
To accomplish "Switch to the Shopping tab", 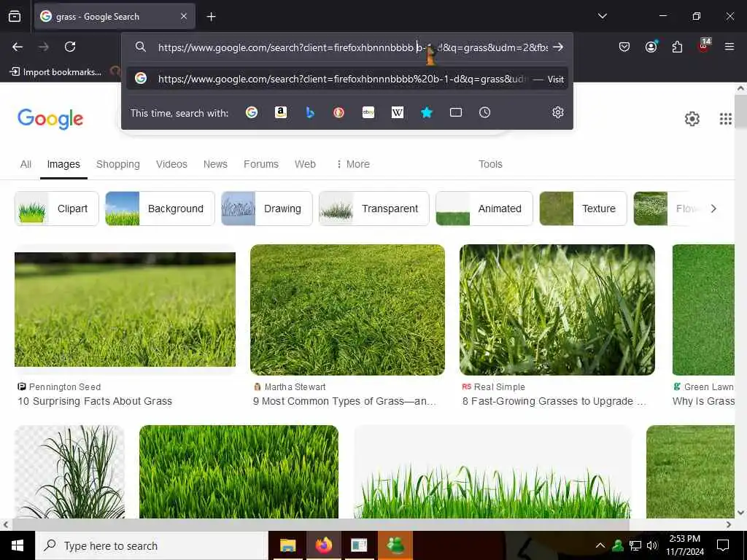I will pyautogui.click(x=118, y=164).
